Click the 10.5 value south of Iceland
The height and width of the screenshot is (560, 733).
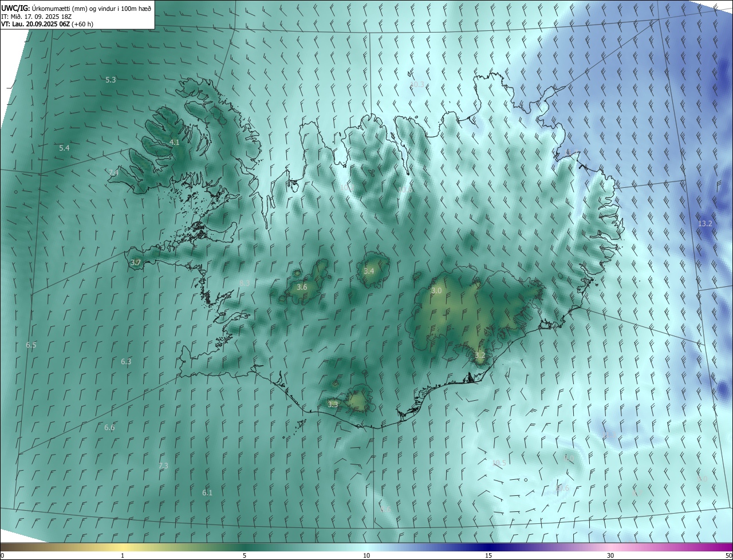(x=499, y=463)
